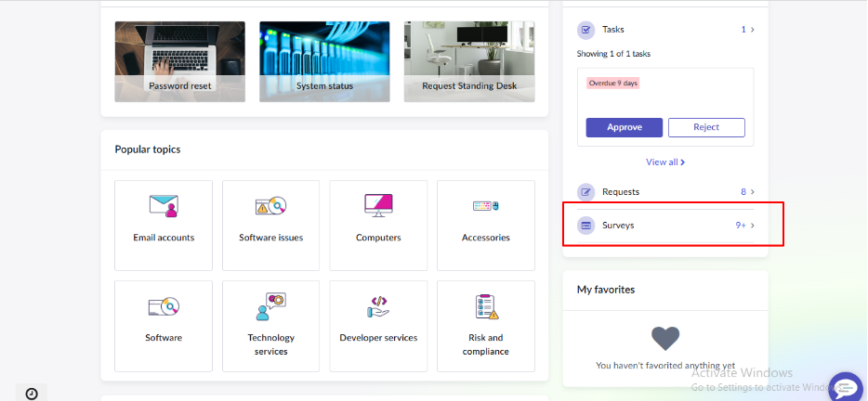Image resolution: width=868 pixels, height=401 pixels.
Task: Open the Password reset thumbnail
Action: pyautogui.click(x=179, y=61)
